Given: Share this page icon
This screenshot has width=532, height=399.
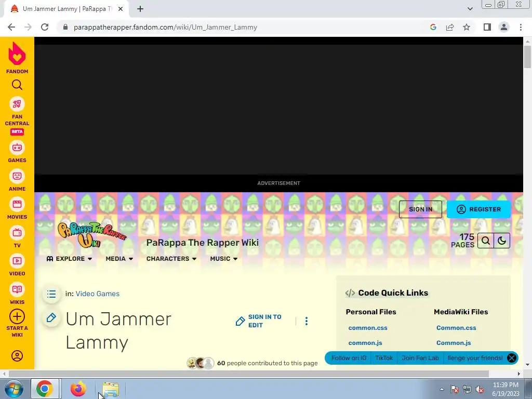Looking at the screenshot, I should [450, 27].
